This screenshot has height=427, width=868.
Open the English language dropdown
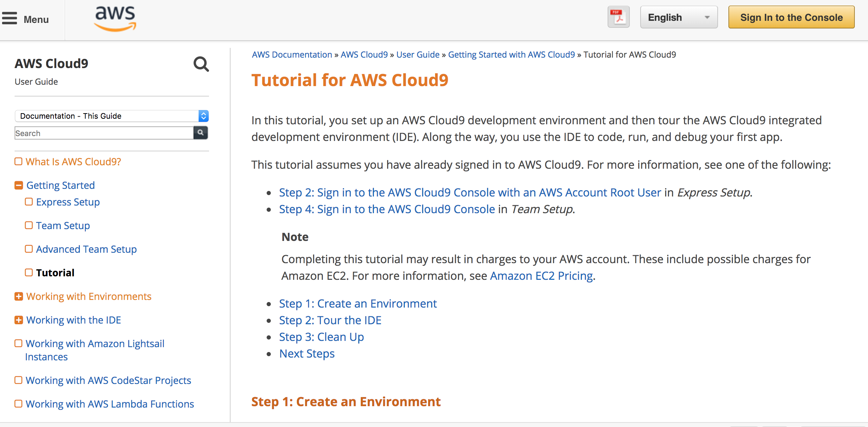678,17
